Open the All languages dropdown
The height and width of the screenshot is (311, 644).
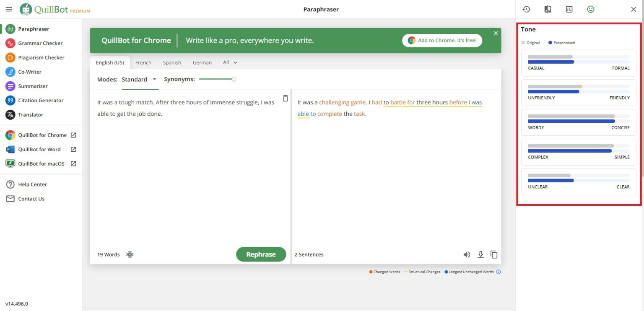click(x=230, y=62)
